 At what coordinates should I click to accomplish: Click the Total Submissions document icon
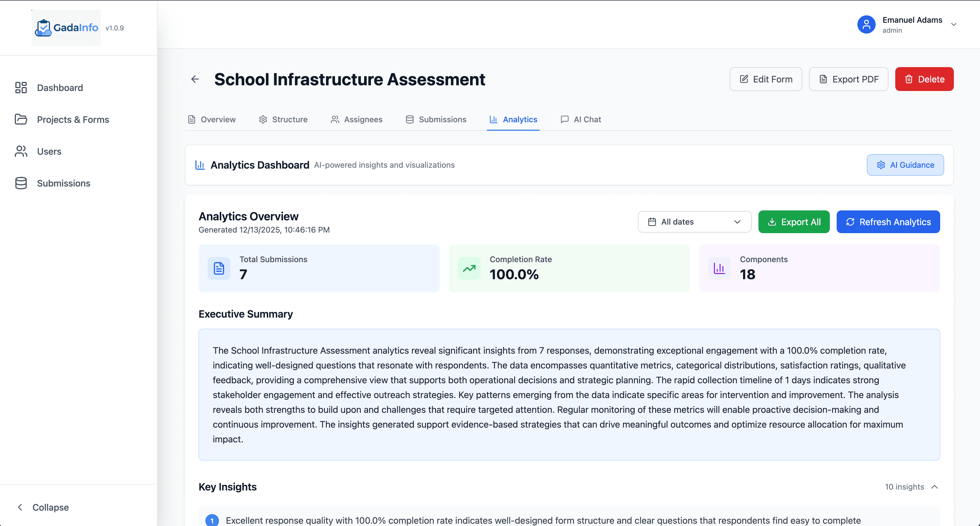point(219,268)
